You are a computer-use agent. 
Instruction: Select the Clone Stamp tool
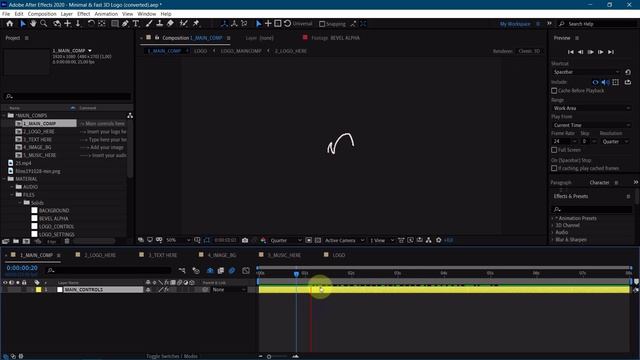(160, 24)
